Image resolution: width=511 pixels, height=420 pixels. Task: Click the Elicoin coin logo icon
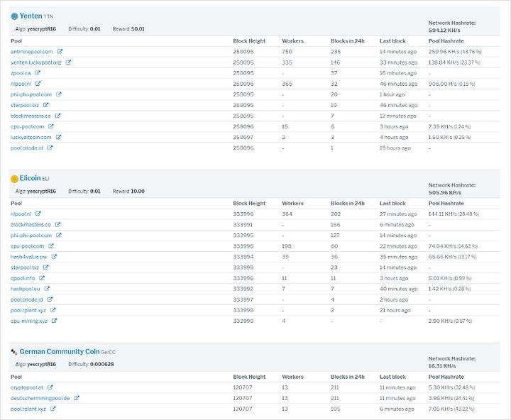[14, 179]
